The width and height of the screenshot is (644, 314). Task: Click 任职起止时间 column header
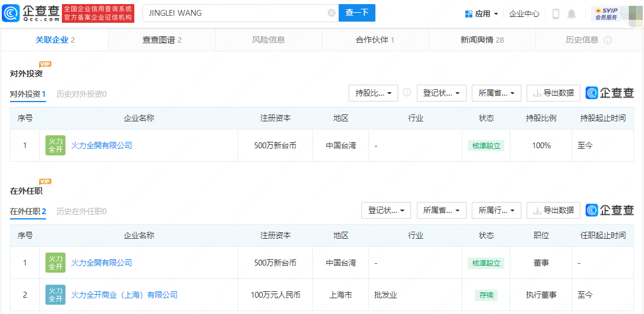(603, 236)
